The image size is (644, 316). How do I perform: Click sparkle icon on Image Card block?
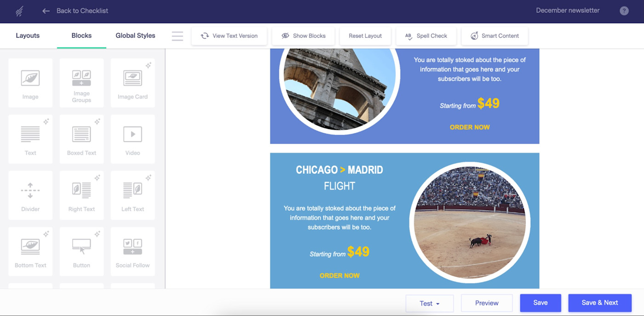pyautogui.click(x=148, y=66)
